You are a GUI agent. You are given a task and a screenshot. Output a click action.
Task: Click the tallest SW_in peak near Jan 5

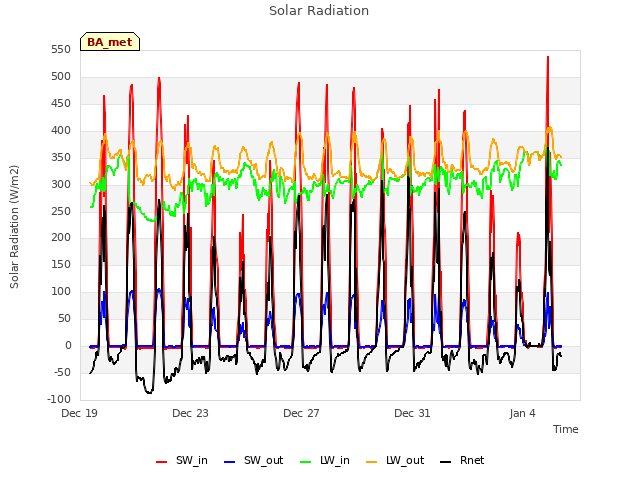point(548,57)
